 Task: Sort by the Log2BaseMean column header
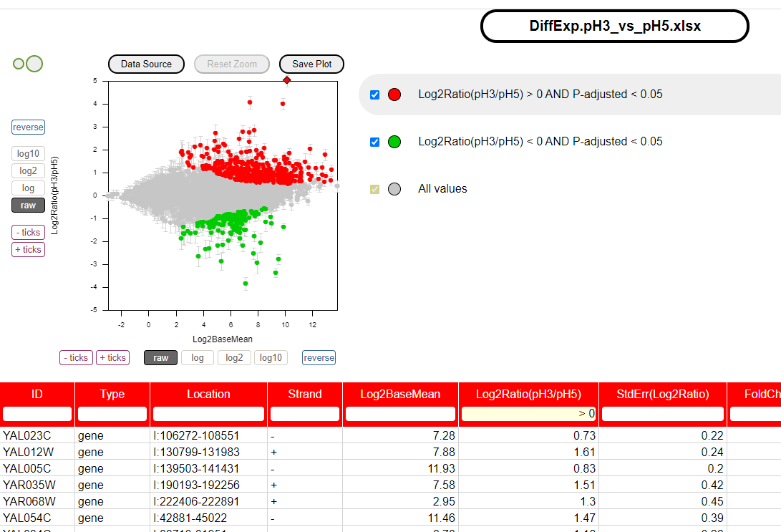pyautogui.click(x=400, y=394)
